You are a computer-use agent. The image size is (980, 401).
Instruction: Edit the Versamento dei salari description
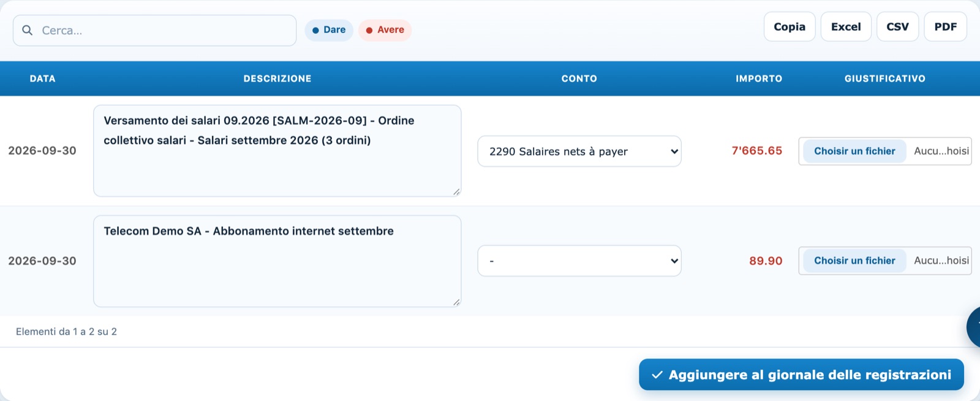[277, 151]
